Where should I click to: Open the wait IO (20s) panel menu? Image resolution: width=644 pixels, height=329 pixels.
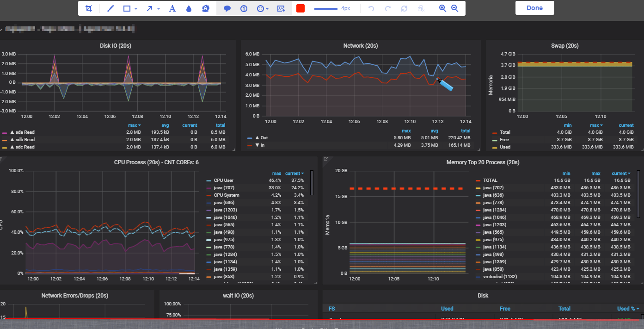point(239,295)
